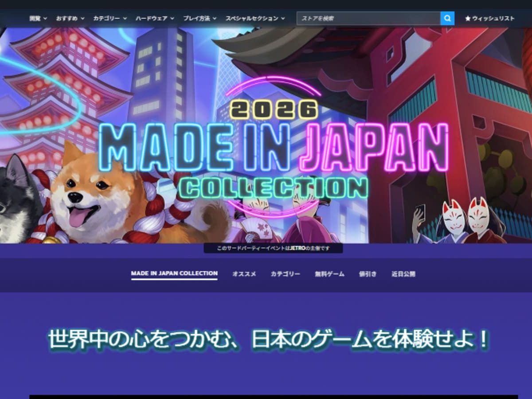Switch to the 値引き tab
The width and height of the screenshot is (532, 399).
[368, 274]
